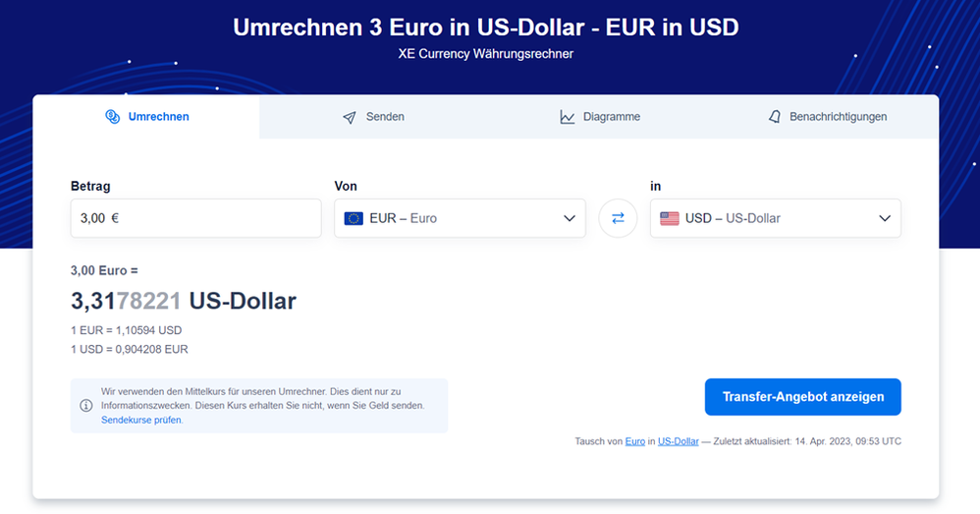
Task: Click the info circle icon
Action: coord(86,405)
